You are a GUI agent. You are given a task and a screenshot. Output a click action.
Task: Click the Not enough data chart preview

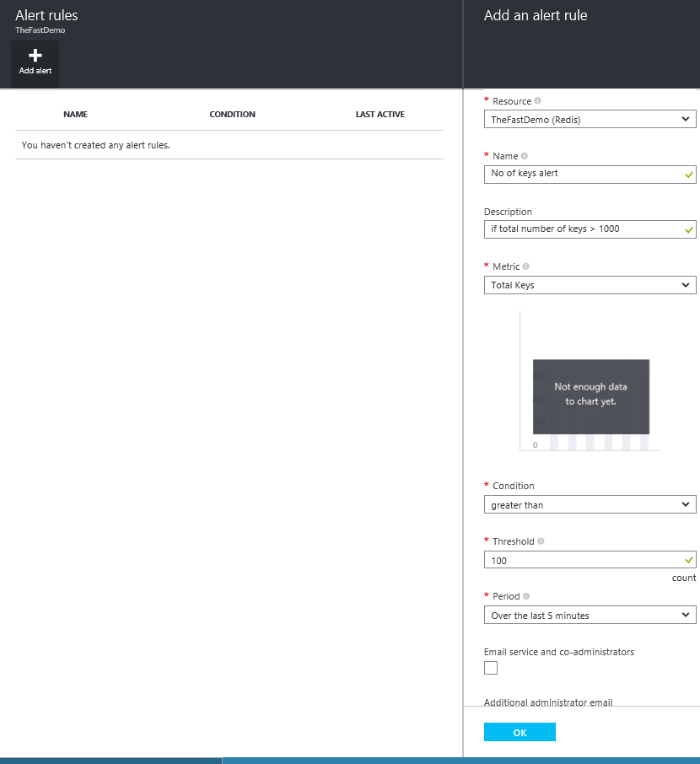pyautogui.click(x=590, y=395)
